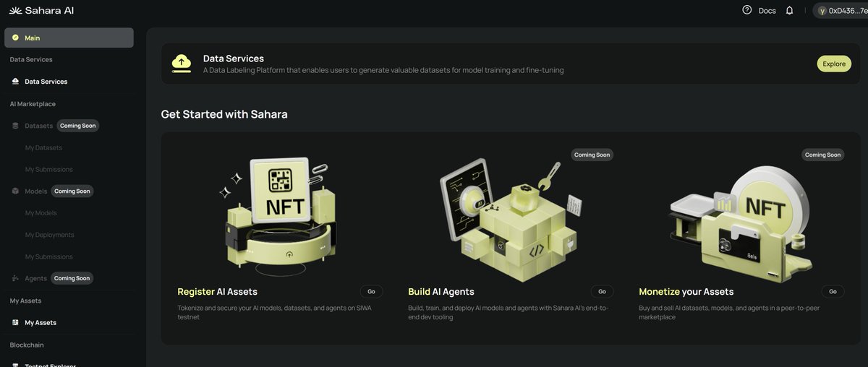Image resolution: width=868 pixels, height=367 pixels.
Task: Select My Submissions under Datasets
Action: [x=48, y=169]
